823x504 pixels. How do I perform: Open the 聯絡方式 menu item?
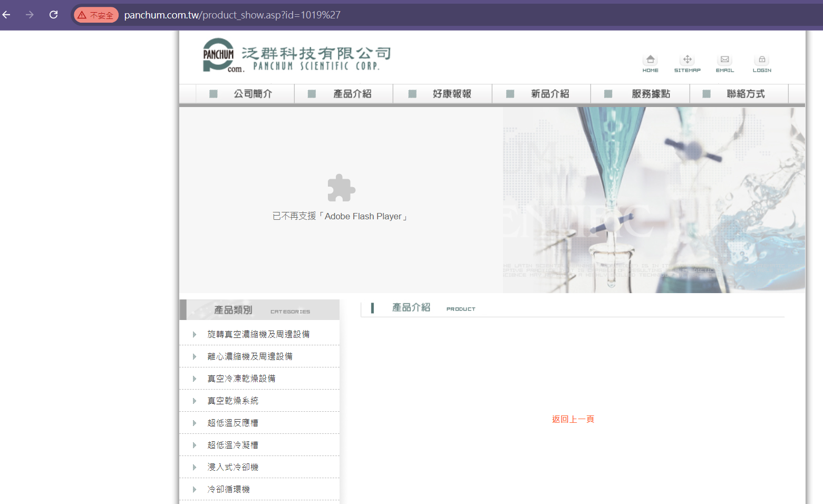click(x=739, y=94)
